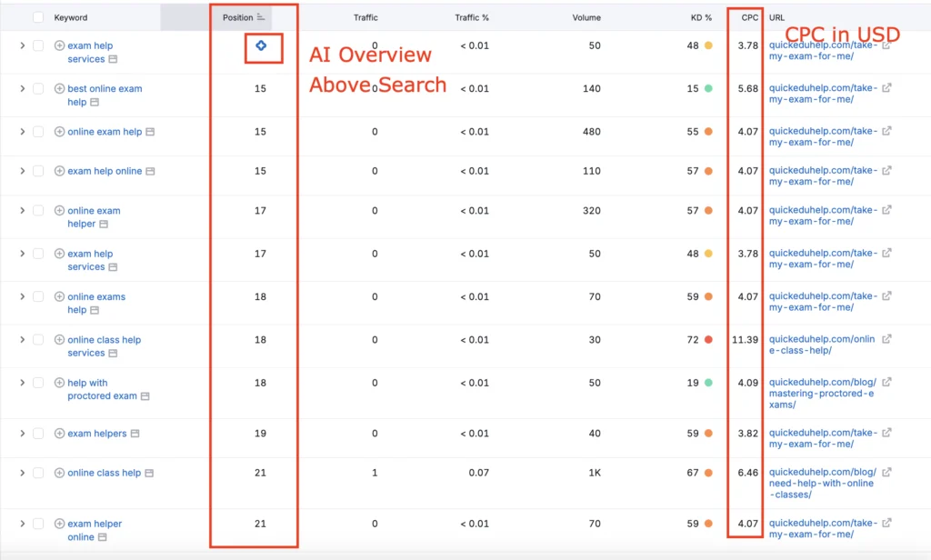Open external link icon in 'online exam help' row
Viewport: 931px width, 560px height.
886,131
